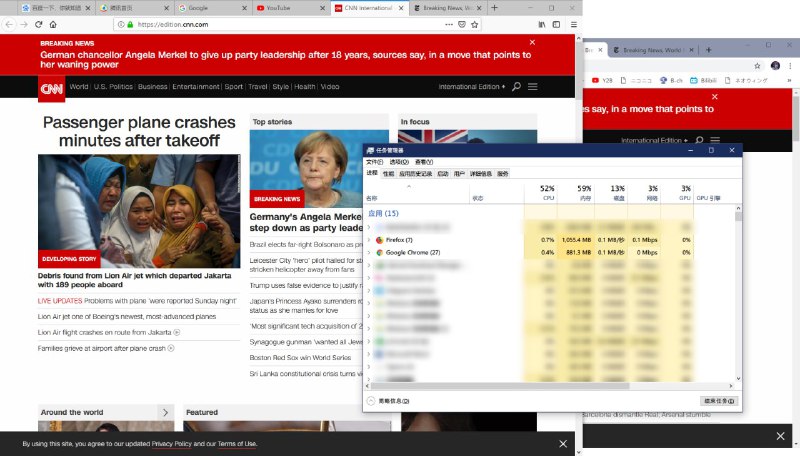800x456 pixels.
Task: Open a new tab in Firefox
Action: pos(494,8)
